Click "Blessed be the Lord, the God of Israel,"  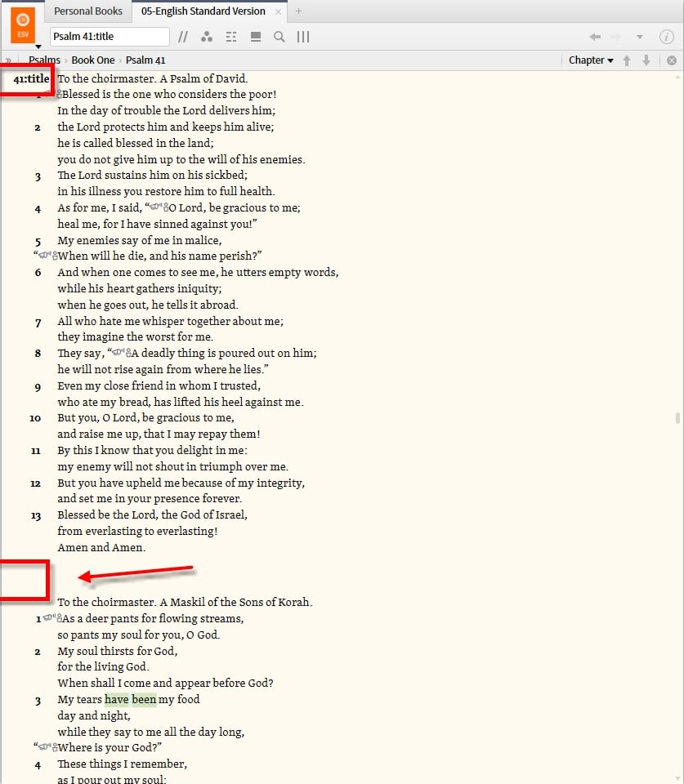[153, 514]
